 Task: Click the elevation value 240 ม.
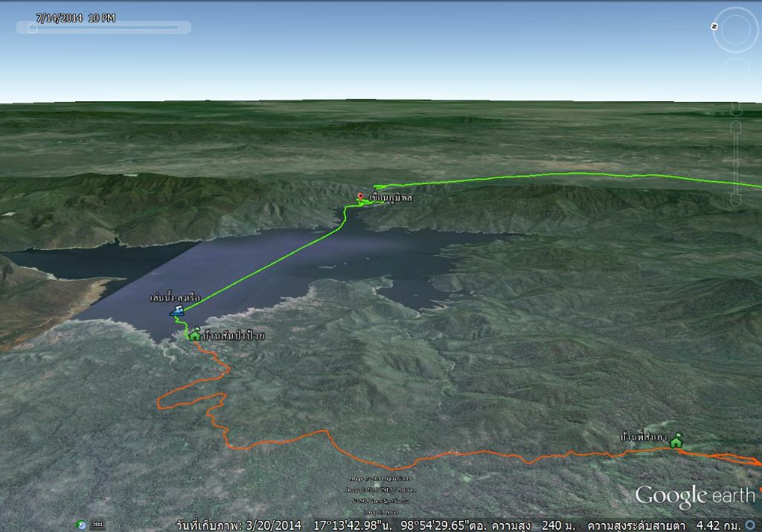point(558,525)
